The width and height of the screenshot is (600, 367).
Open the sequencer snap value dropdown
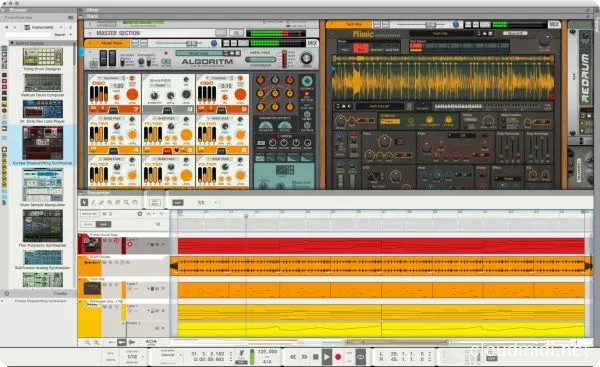208,202
